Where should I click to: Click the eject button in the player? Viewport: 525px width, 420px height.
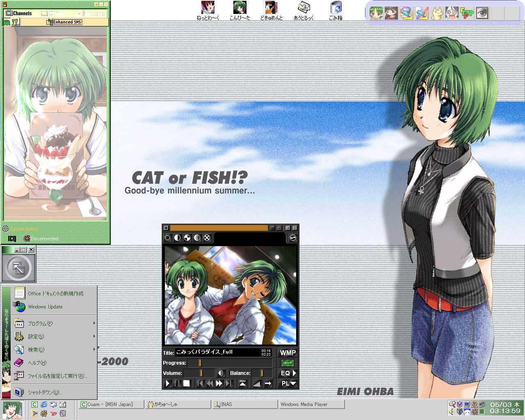243,383
